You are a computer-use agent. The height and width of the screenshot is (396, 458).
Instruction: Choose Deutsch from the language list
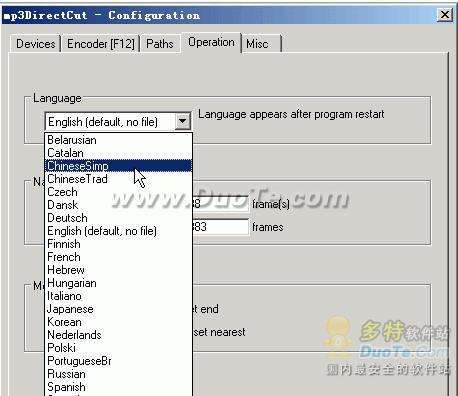[118, 218]
